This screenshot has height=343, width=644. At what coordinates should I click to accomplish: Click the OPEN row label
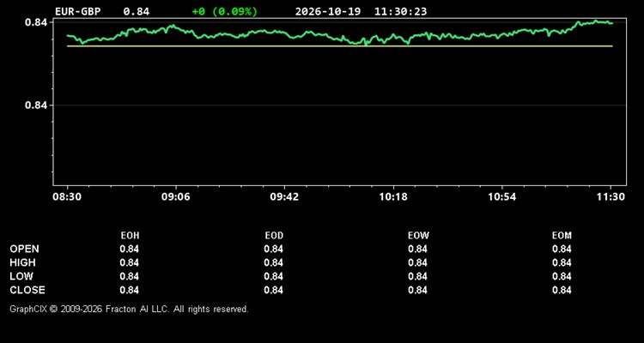tap(25, 249)
